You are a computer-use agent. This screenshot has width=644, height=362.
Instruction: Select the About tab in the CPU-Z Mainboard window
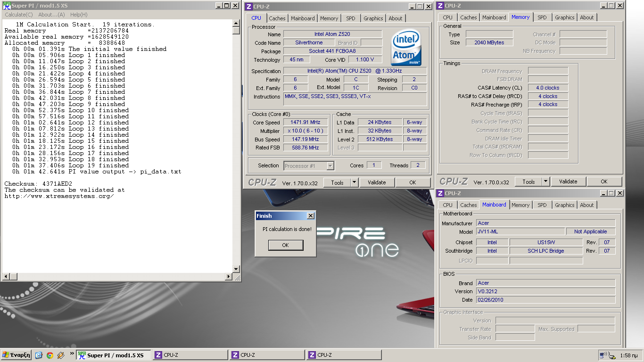pos(587,205)
